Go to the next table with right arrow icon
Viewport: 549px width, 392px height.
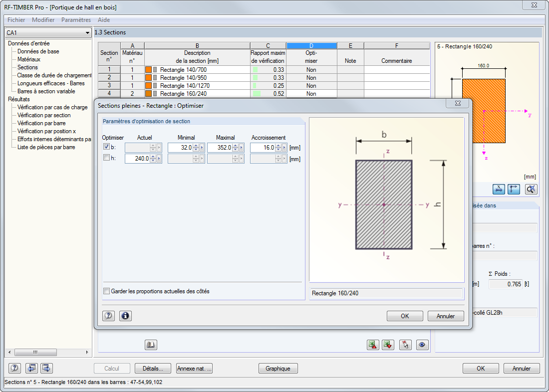point(46,368)
